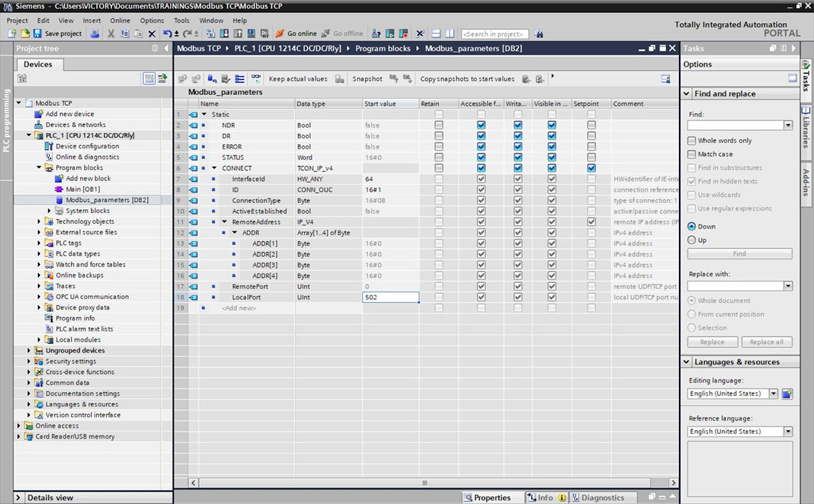Click Go online in the toolbar
This screenshot has height=504, width=814.
point(296,33)
